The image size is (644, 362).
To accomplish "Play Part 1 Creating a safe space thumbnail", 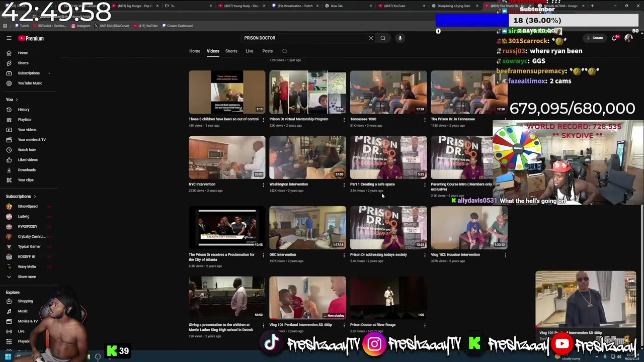I will click(388, 157).
